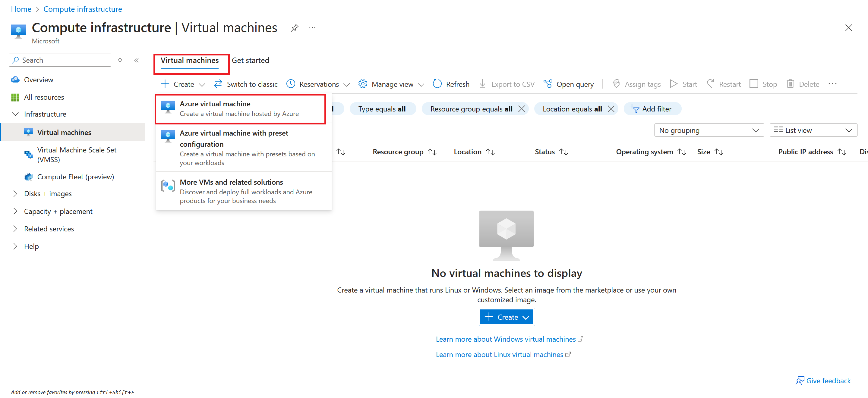Click inside the sidebar Search box
This screenshot has width=868, height=398.
pos(60,60)
